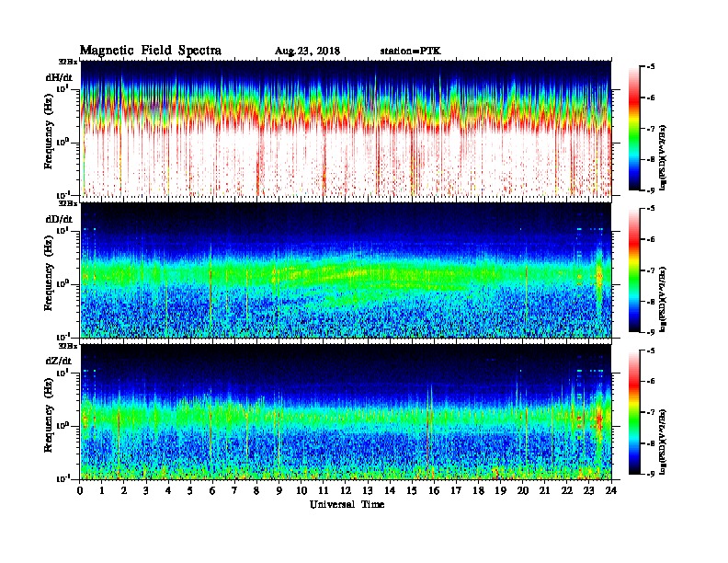Viewport: 728px width, 563px height.
Task: Click the "32Hz" label atop the dD/dt panel
Action: pyautogui.click(x=68, y=203)
